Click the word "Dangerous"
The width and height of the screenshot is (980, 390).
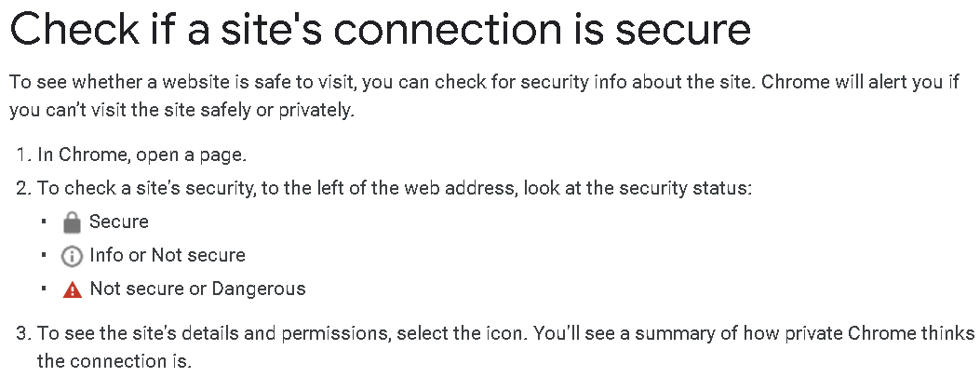259,289
